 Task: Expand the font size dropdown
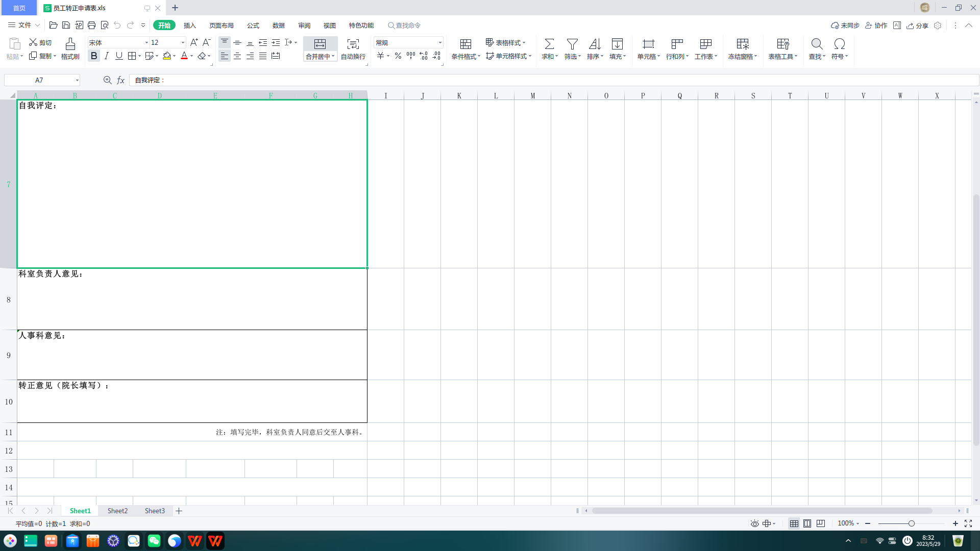[x=183, y=42]
